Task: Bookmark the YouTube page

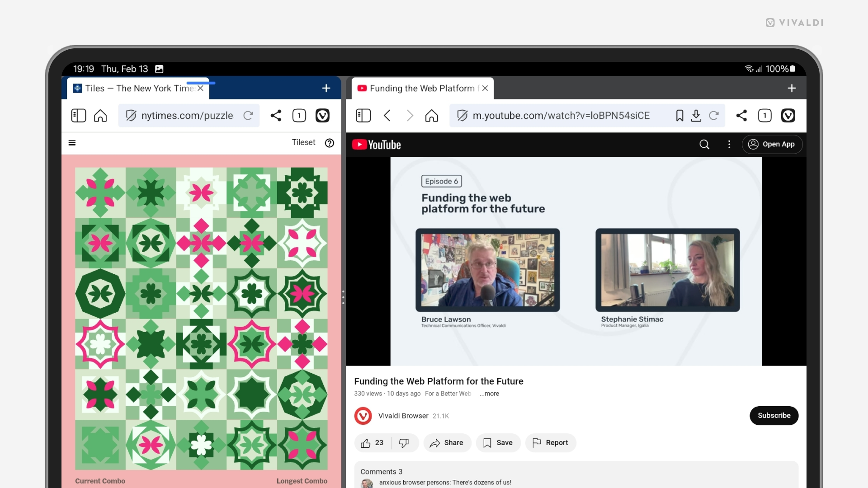Action: pyautogui.click(x=679, y=116)
